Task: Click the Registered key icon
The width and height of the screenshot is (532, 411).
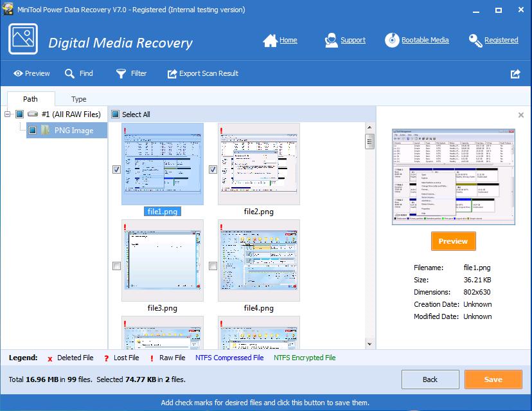Action: pos(475,41)
